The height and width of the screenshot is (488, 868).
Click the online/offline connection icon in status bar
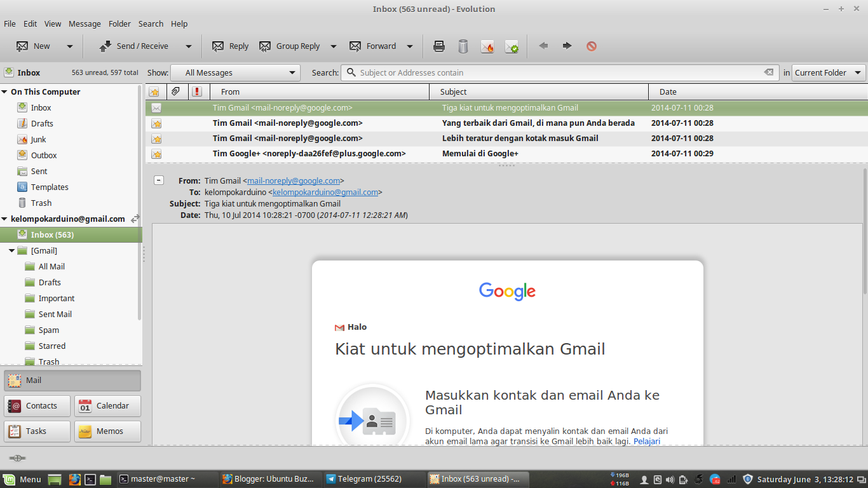pyautogui.click(x=17, y=457)
